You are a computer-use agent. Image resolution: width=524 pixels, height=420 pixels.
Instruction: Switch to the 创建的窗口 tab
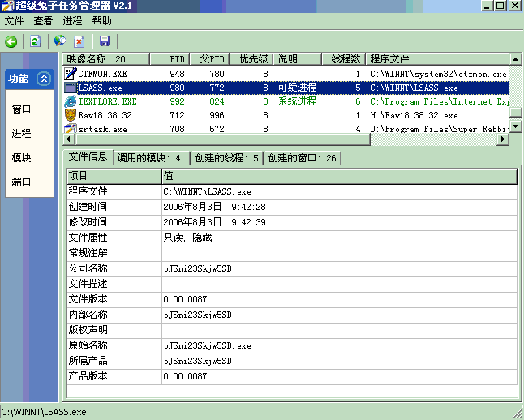pos(303,158)
